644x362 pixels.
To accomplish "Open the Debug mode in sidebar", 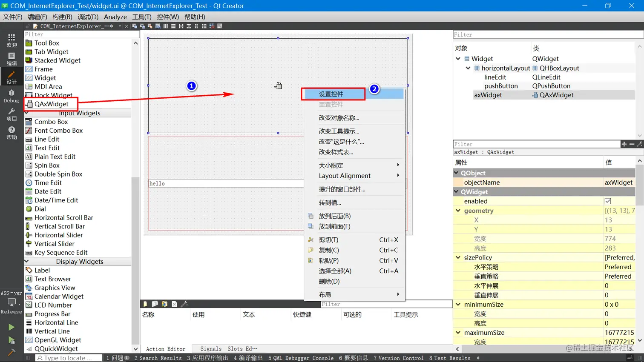I will coord(11,96).
